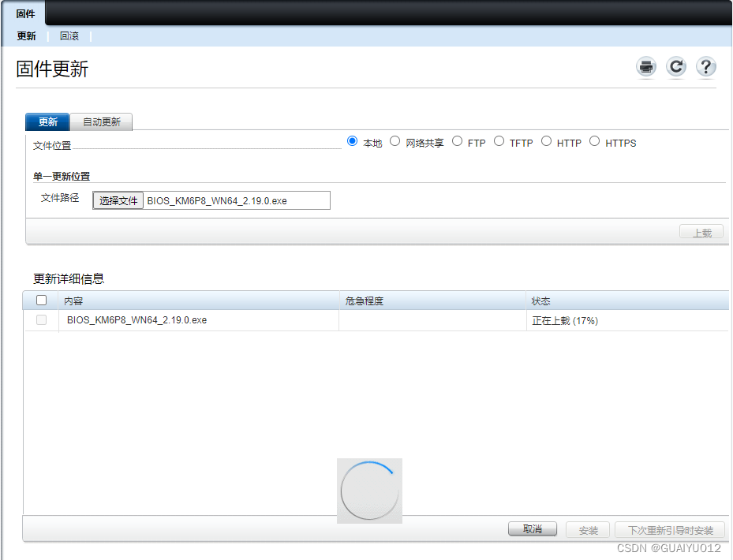Open the help question mark icon
733x560 pixels.
coord(706,68)
